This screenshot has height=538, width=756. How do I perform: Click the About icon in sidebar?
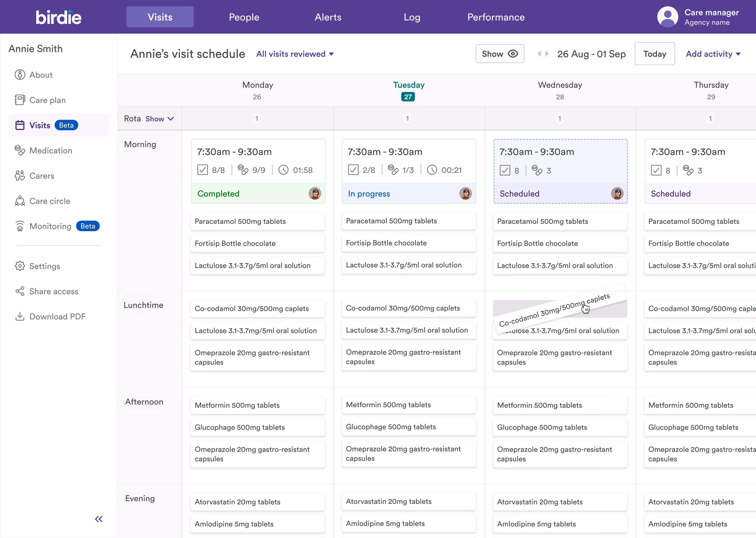[20, 75]
